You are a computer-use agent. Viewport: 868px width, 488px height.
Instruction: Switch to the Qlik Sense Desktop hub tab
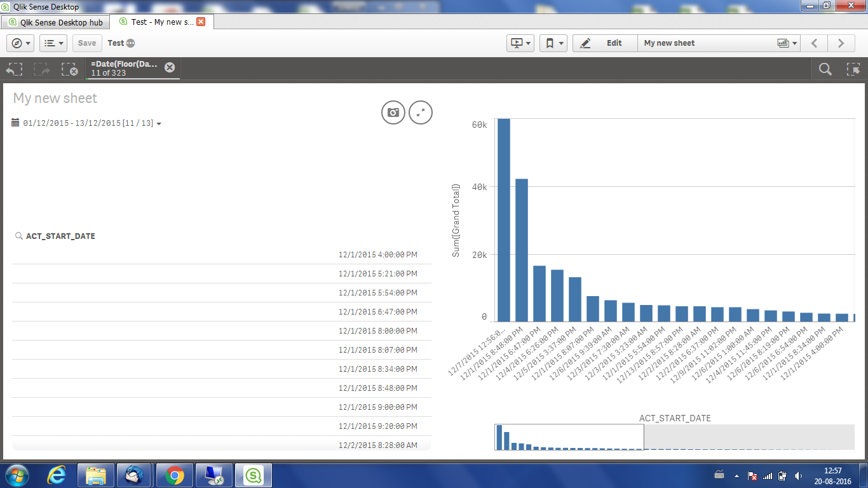(55, 22)
